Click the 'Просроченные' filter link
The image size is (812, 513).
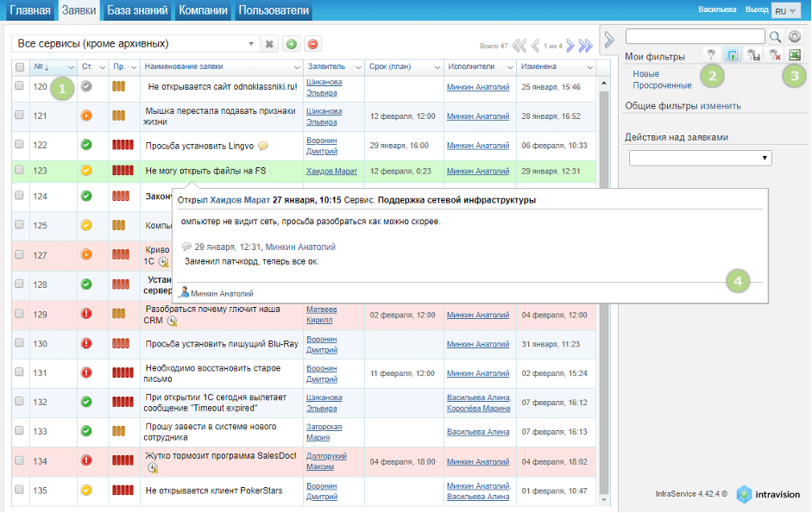662,85
